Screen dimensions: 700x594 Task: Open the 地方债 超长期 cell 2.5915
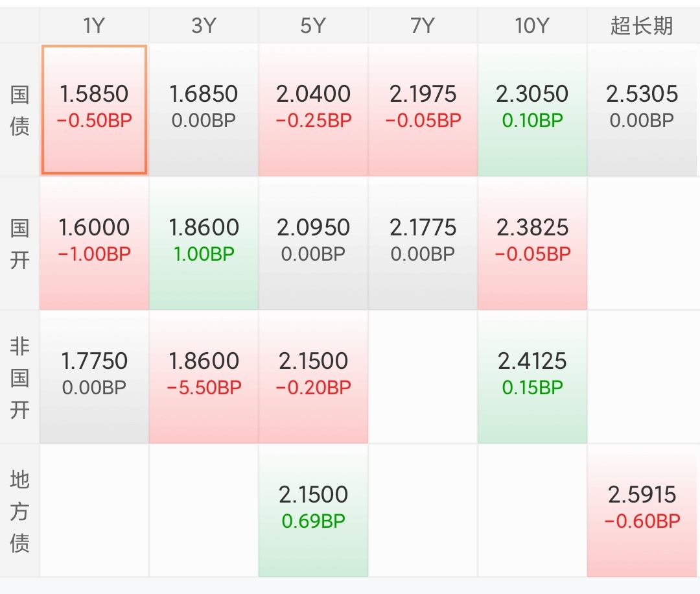(642, 510)
